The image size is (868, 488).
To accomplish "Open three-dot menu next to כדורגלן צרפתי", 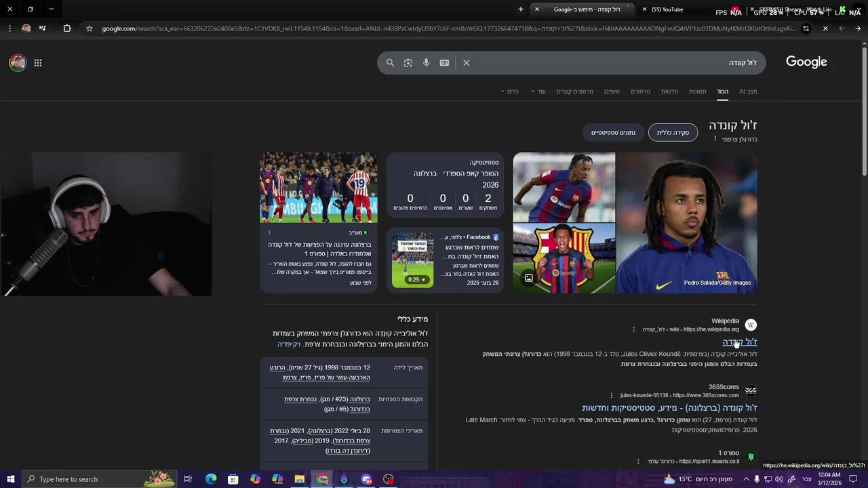I will [x=715, y=139].
